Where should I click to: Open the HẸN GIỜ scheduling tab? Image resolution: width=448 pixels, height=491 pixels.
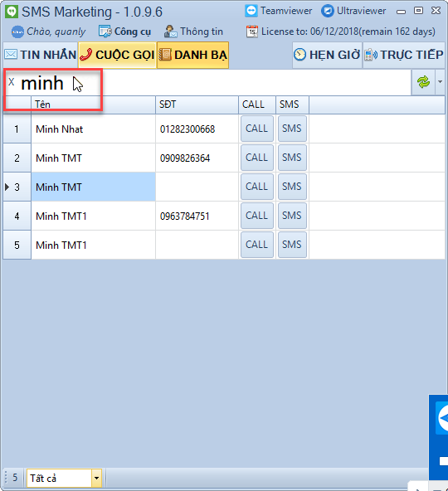(x=327, y=55)
